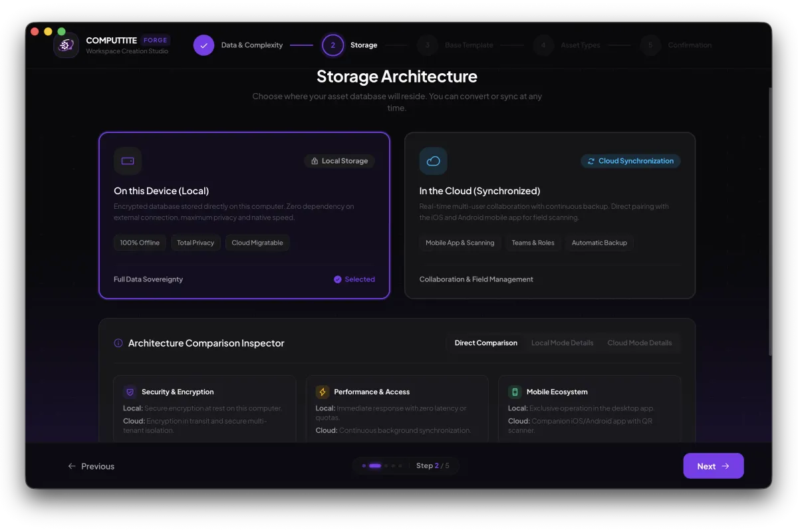The image size is (798, 532).
Task: Click the Mobile Ecosystem phone icon
Action: (515, 392)
